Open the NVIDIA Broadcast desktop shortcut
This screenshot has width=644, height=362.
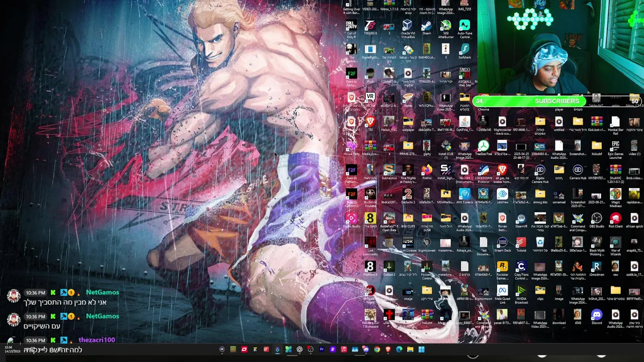521,294
